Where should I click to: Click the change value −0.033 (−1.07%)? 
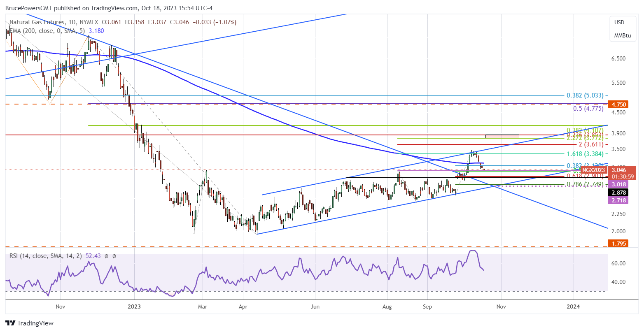click(x=214, y=22)
